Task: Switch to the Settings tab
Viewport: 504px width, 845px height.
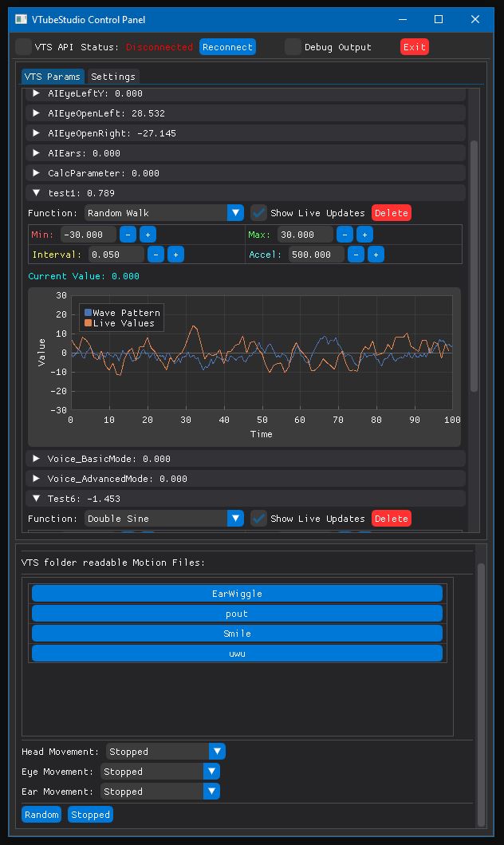Action: (x=113, y=77)
